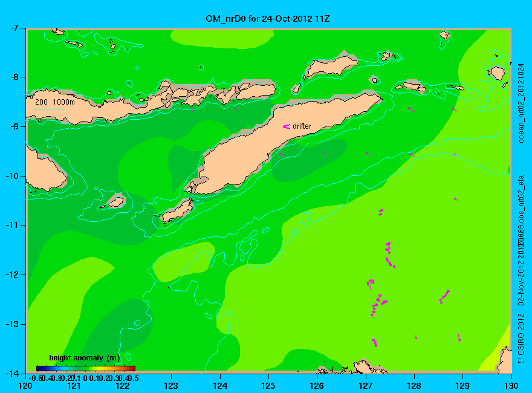Click latitude label "-11" on the axis
532x393 pixels.
click(x=12, y=225)
